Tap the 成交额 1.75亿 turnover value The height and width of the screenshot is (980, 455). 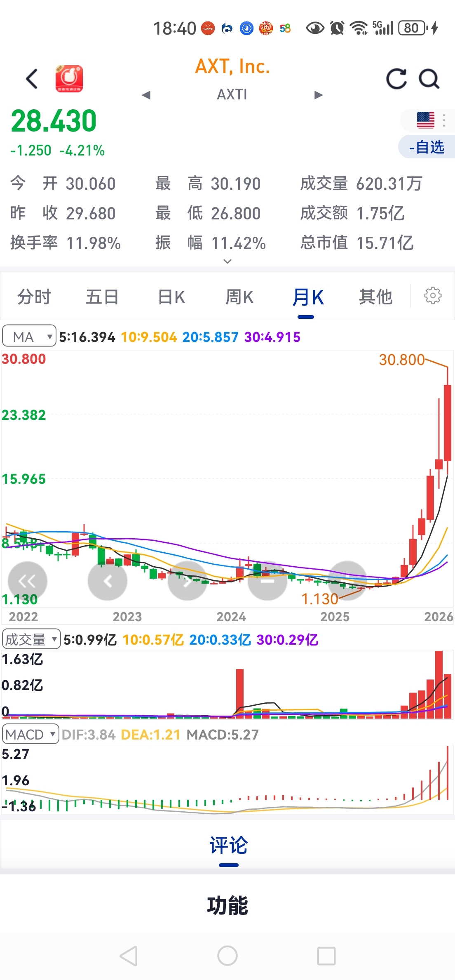[352, 213]
